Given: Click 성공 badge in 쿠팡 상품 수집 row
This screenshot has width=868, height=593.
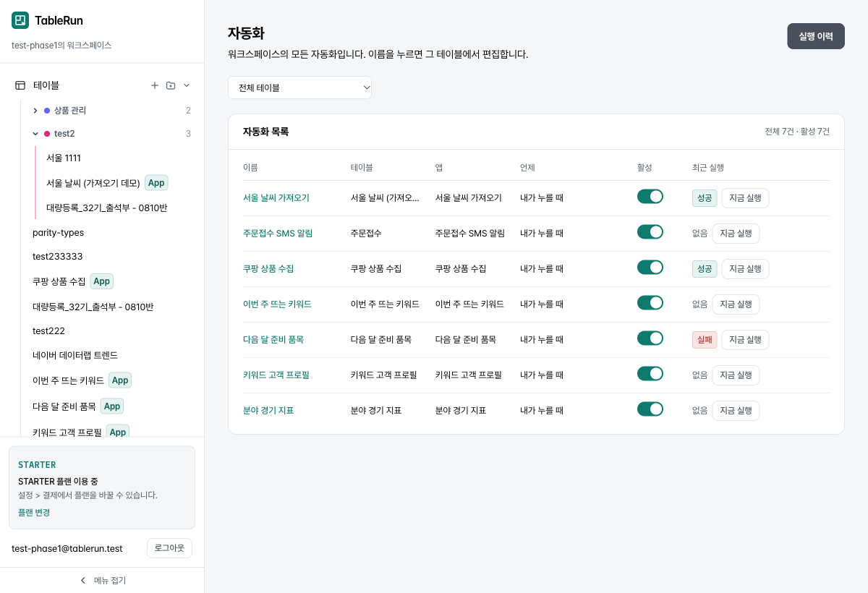Looking at the screenshot, I should click(x=705, y=269).
